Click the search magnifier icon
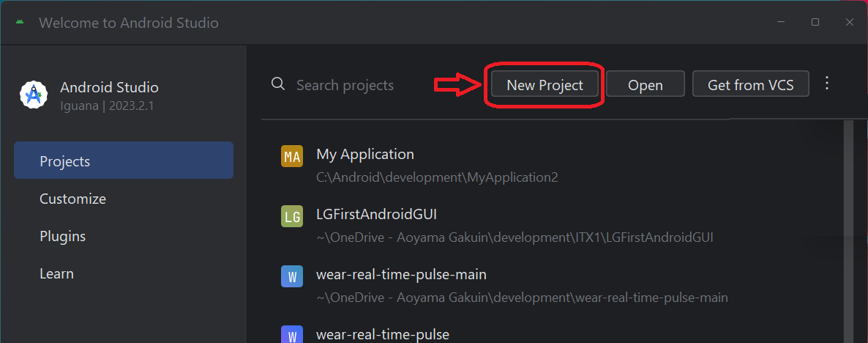 point(278,84)
